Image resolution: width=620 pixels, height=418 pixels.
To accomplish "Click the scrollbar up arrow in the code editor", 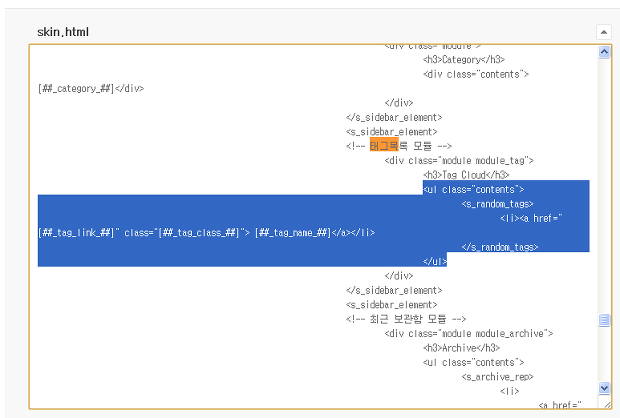I will tap(604, 52).
